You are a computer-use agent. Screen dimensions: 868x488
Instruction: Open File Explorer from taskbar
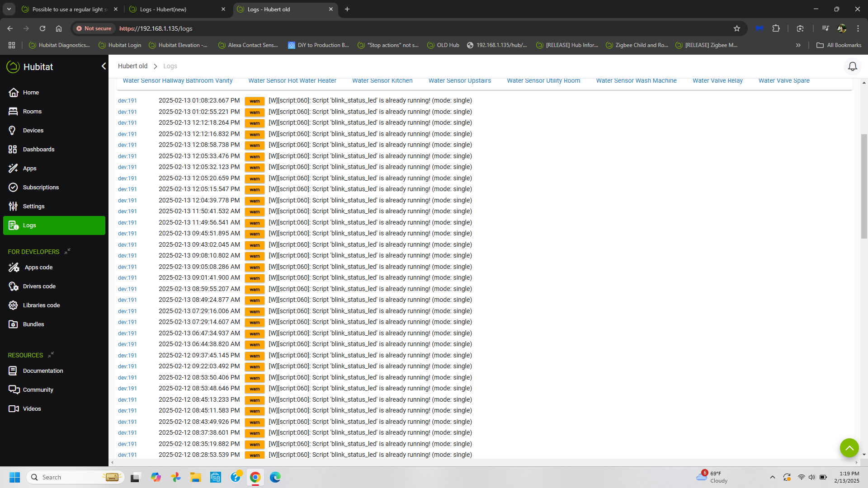pos(195,477)
